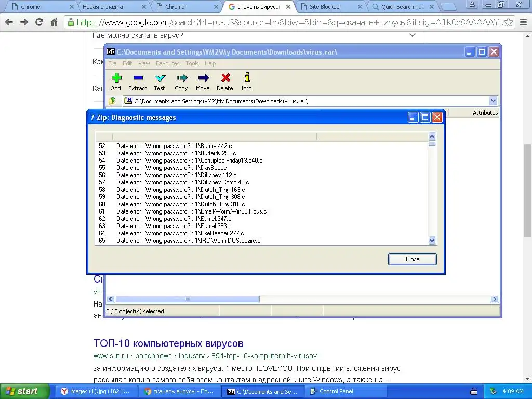Image resolution: width=532 pixels, height=399 pixels.
Task: Switch to 'скачать вирусы' Chrome taskbar item
Action: pyautogui.click(x=180, y=392)
